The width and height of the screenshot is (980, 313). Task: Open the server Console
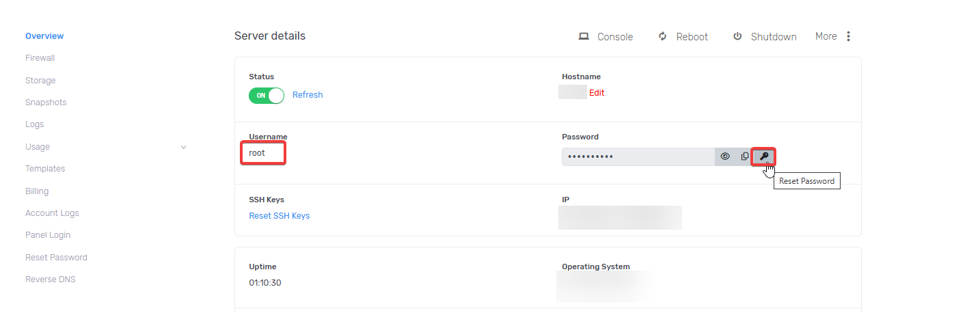click(x=605, y=37)
